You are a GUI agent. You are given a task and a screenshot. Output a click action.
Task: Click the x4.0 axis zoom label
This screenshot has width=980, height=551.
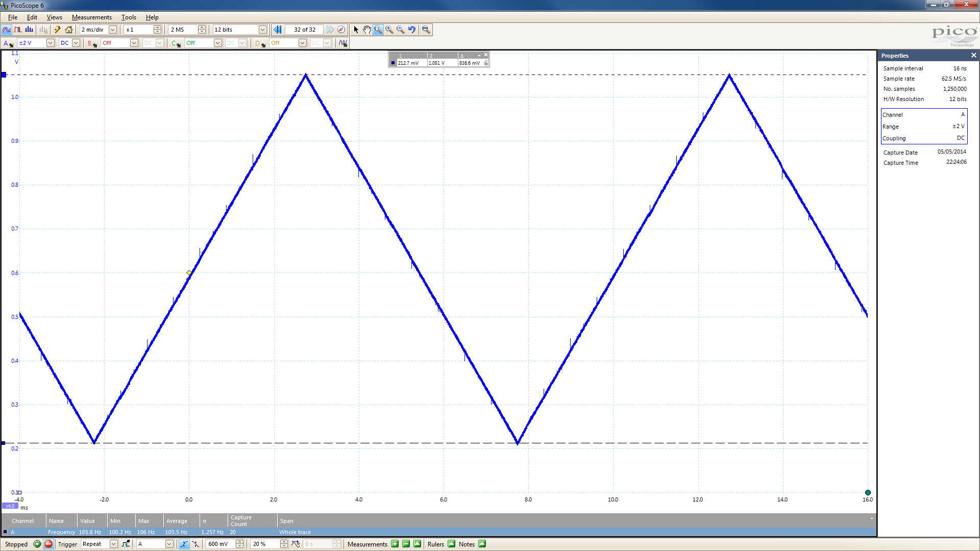pyautogui.click(x=10, y=506)
